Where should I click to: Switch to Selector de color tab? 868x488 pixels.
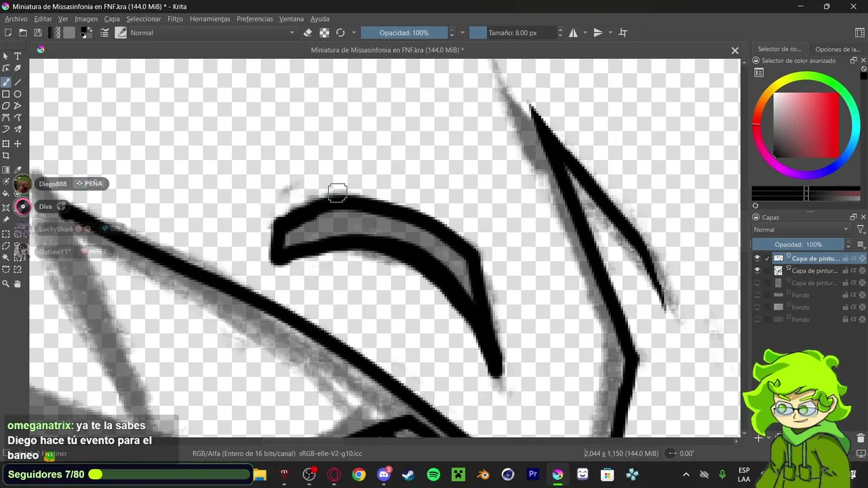(x=779, y=49)
